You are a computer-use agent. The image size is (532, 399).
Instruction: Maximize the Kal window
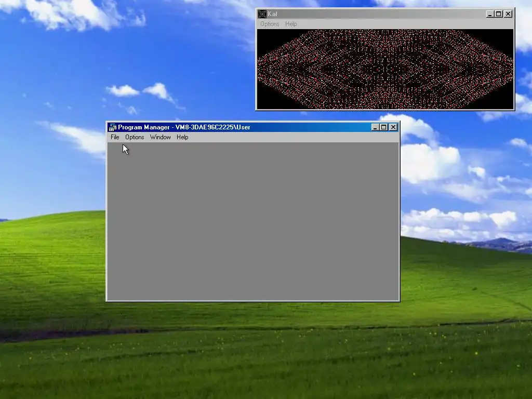(499, 14)
